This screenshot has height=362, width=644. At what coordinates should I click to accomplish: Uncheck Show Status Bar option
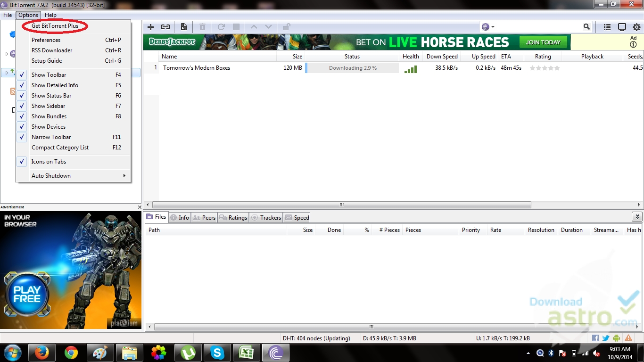[x=74, y=95]
